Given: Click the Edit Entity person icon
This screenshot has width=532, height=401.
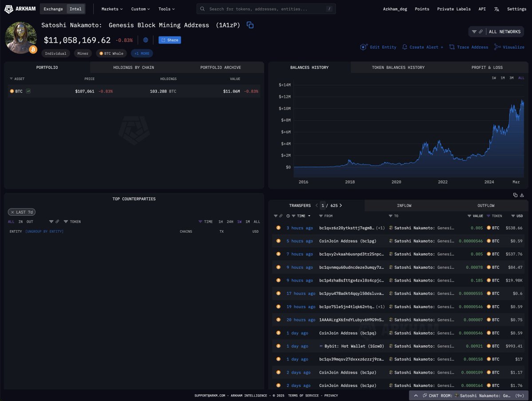Looking at the screenshot, I should (364, 47).
